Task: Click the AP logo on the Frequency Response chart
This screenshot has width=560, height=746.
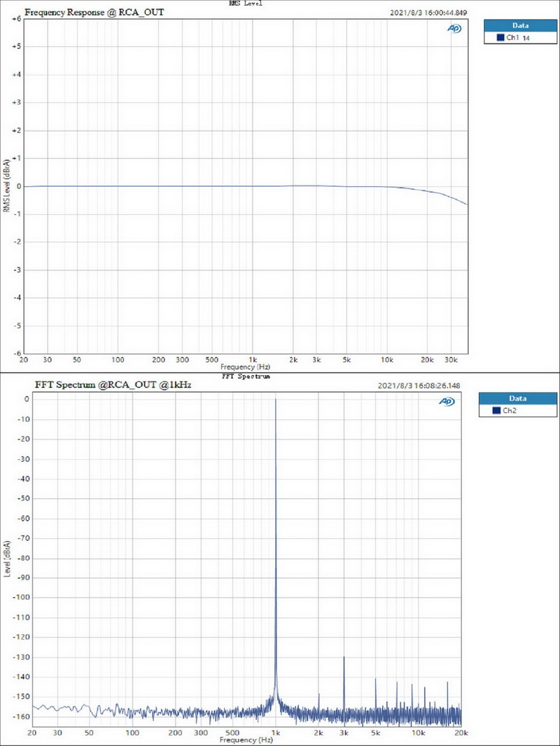Action: [454, 29]
